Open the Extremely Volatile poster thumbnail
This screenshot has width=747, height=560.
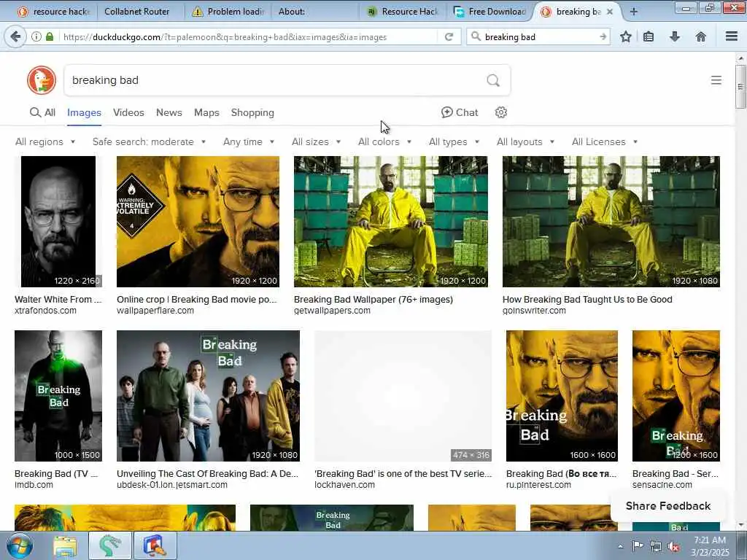coord(198,222)
